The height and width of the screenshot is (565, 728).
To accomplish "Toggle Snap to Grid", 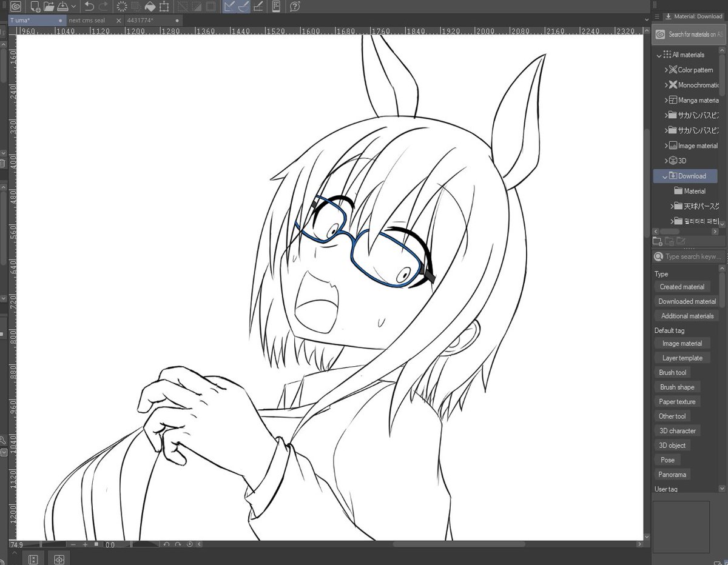I will pos(258,7).
